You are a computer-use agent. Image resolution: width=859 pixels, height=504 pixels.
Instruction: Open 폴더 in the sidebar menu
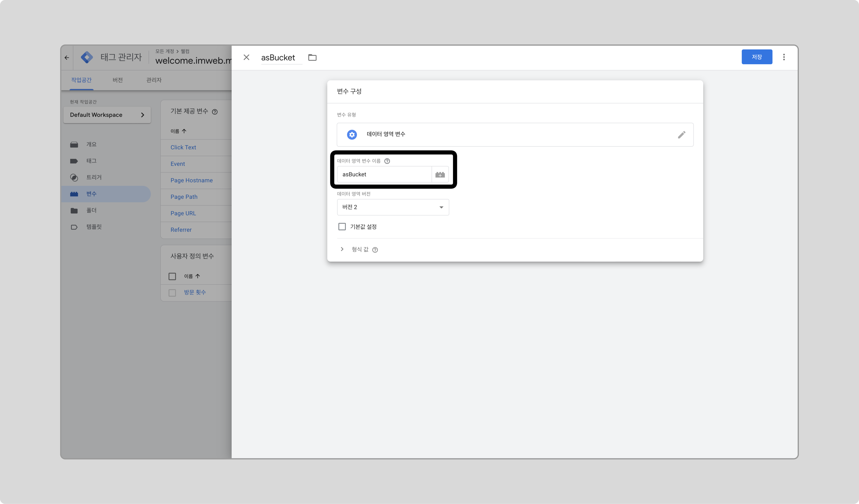[x=91, y=211]
